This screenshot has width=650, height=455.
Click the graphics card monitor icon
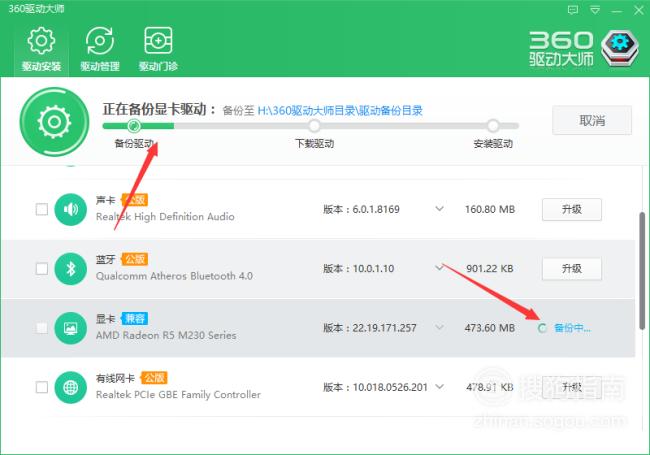coord(70,328)
